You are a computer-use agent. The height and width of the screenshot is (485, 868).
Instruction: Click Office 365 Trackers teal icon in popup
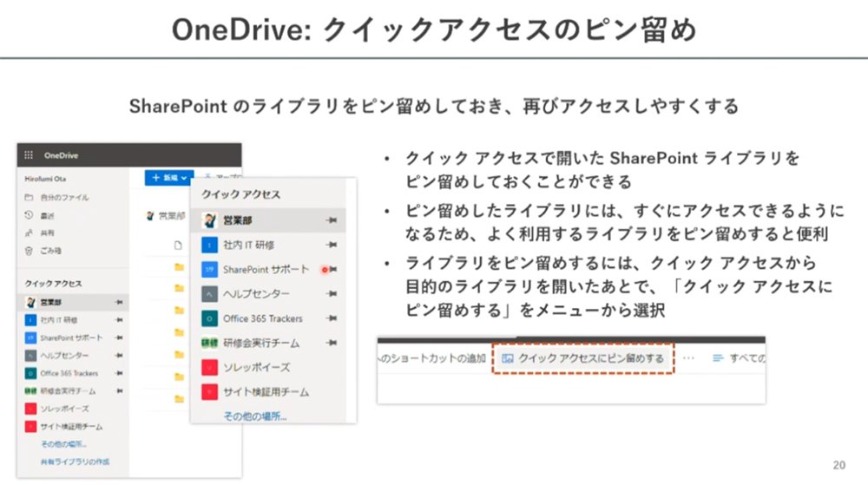tap(209, 318)
